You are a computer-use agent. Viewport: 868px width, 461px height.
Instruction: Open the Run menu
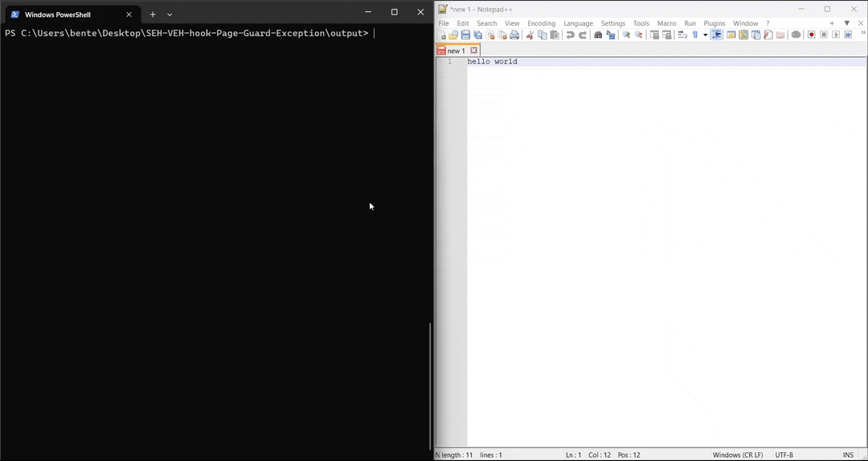coord(690,23)
